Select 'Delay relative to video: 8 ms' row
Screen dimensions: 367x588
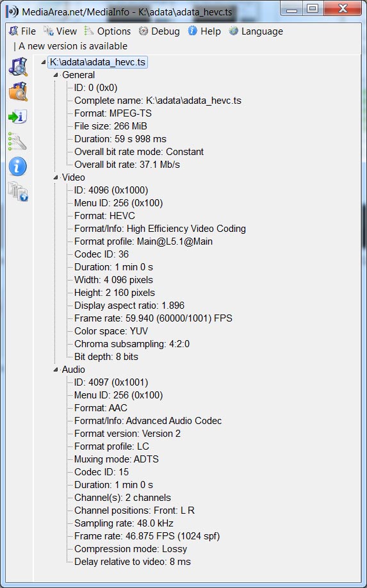pos(133,562)
